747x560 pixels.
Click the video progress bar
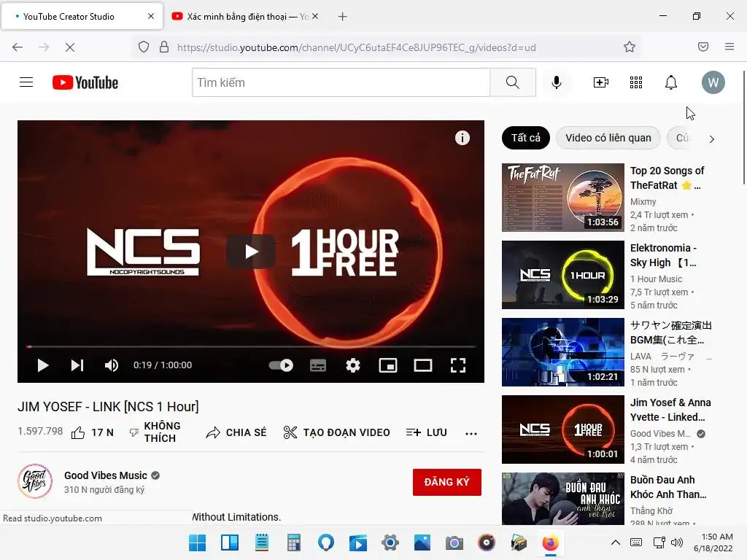click(251, 346)
